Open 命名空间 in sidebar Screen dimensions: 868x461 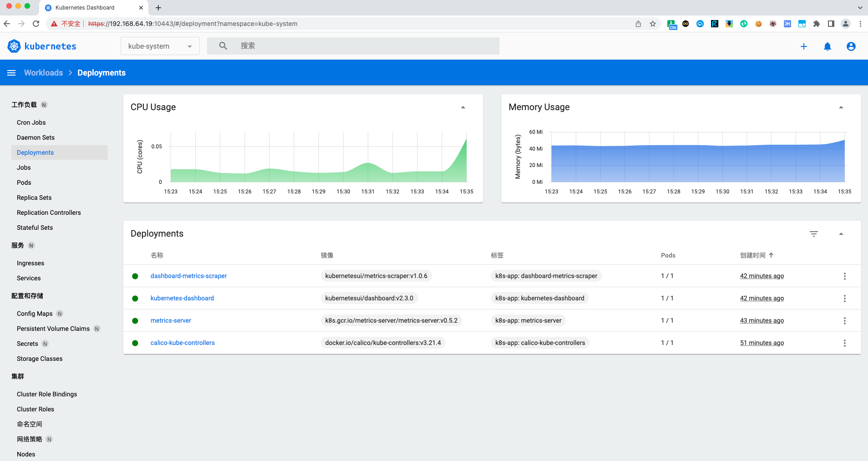30,424
